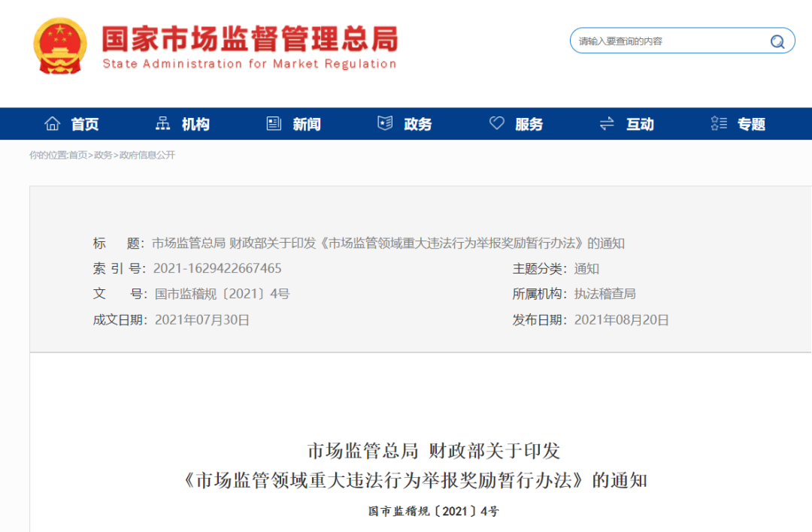Click the 所属机构 field label
The image size is (812, 532).
coord(540,294)
